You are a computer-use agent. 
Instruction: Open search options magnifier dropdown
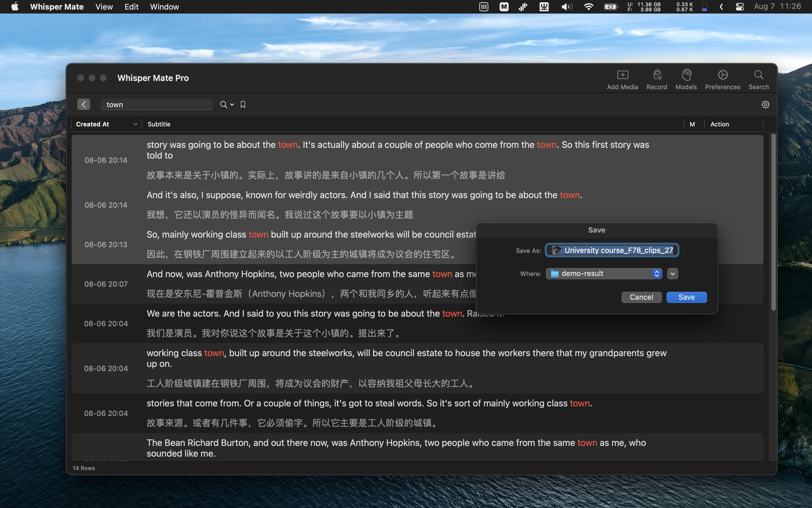(227, 104)
